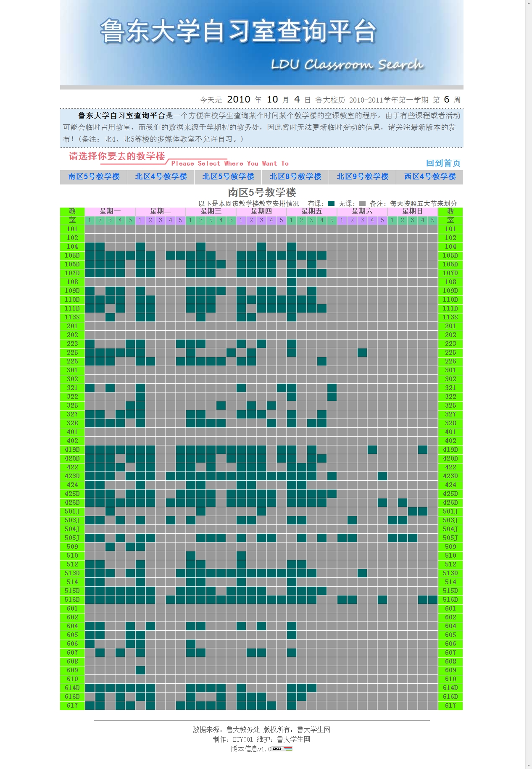Screen dimensions: 532x769
Task: Click the LDU Classroom Search banner subtitle
Action: (347, 65)
